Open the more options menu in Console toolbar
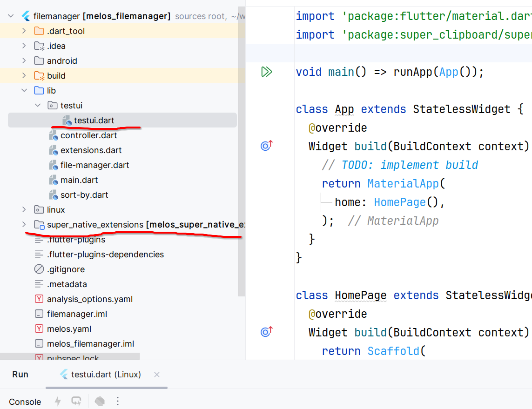The image size is (532, 409). 118,401
